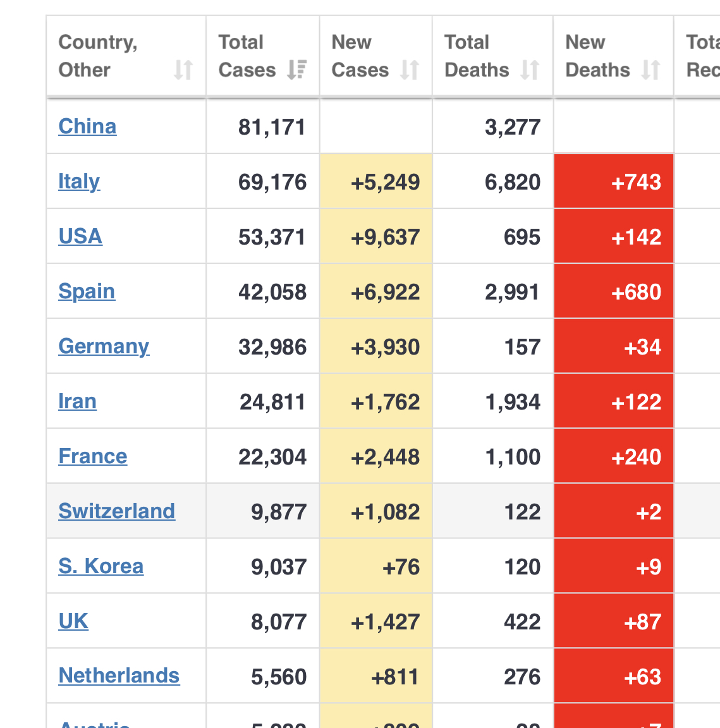
Task: Visit the Spain country link
Action: click(87, 291)
